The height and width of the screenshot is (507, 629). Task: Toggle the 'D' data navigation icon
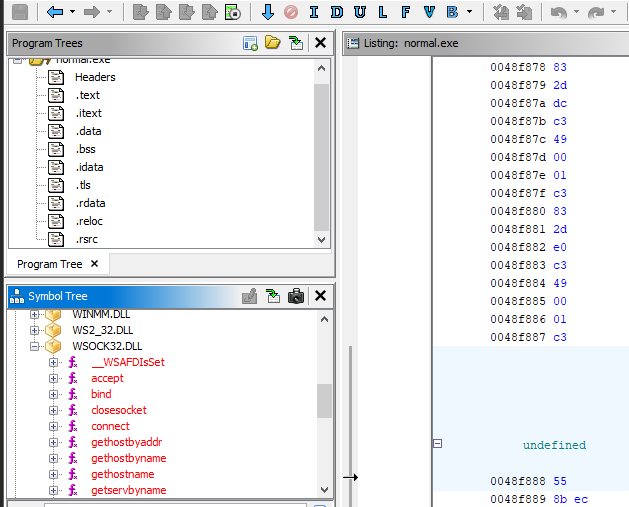336,12
